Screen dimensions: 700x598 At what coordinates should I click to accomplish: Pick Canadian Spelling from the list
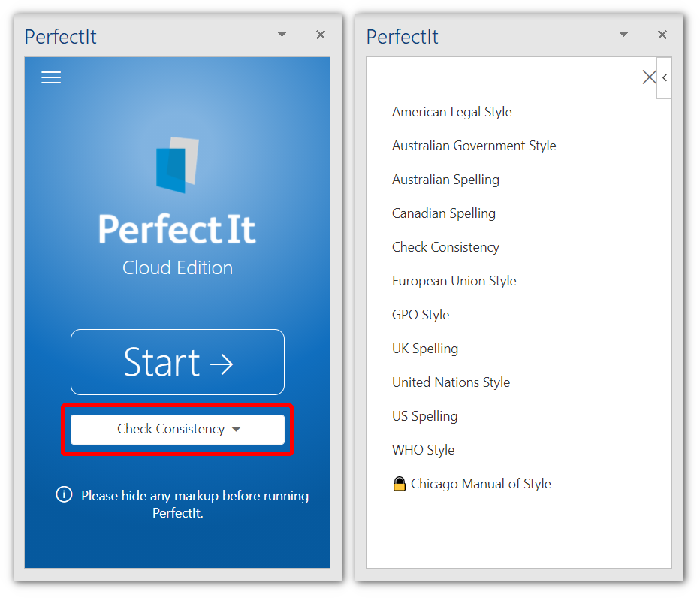pyautogui.click(x=443, y=213)
